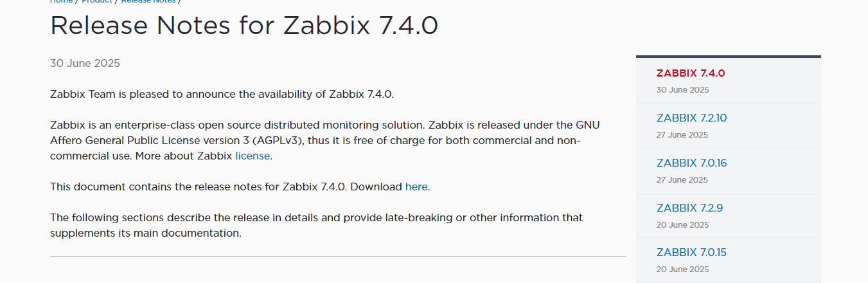Click the 27 June 2025 date under ZABBIX 7.0.16
The image size is (868, 283).
[x=682, y=180]
